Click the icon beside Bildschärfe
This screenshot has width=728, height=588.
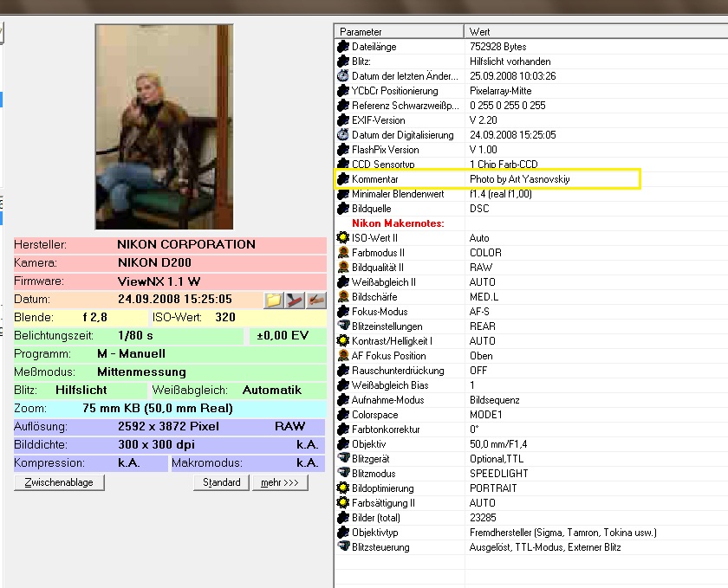pyautogui.click(x=343, y=296)
